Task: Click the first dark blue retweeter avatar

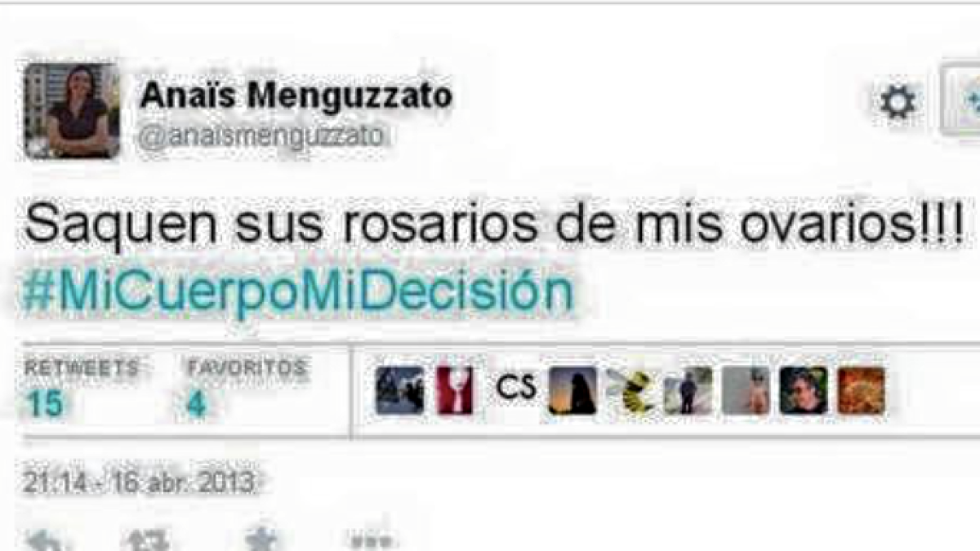Action: tap(400, 390)
